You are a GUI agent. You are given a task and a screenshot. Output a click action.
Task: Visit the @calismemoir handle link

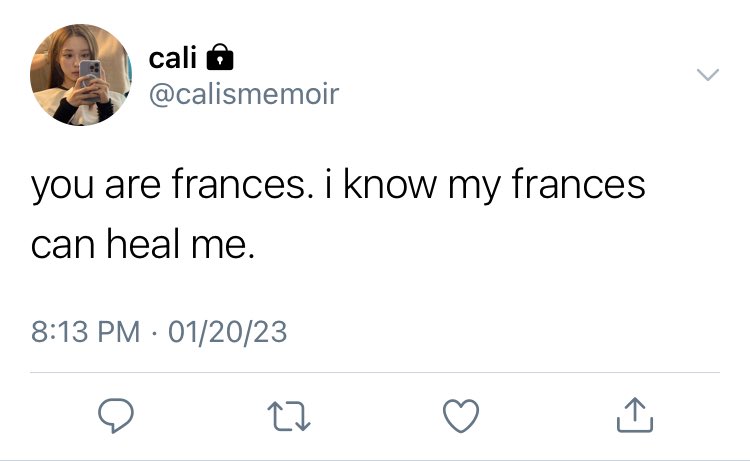244,94
